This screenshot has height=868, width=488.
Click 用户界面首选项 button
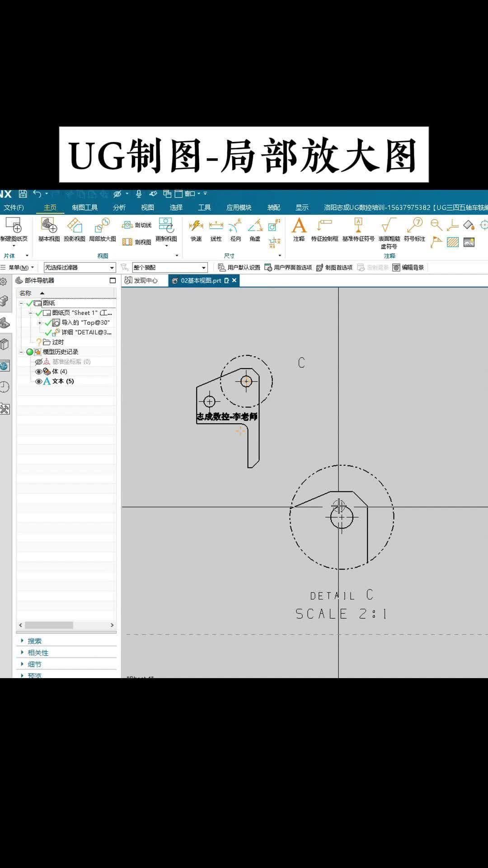coord(288,268)
